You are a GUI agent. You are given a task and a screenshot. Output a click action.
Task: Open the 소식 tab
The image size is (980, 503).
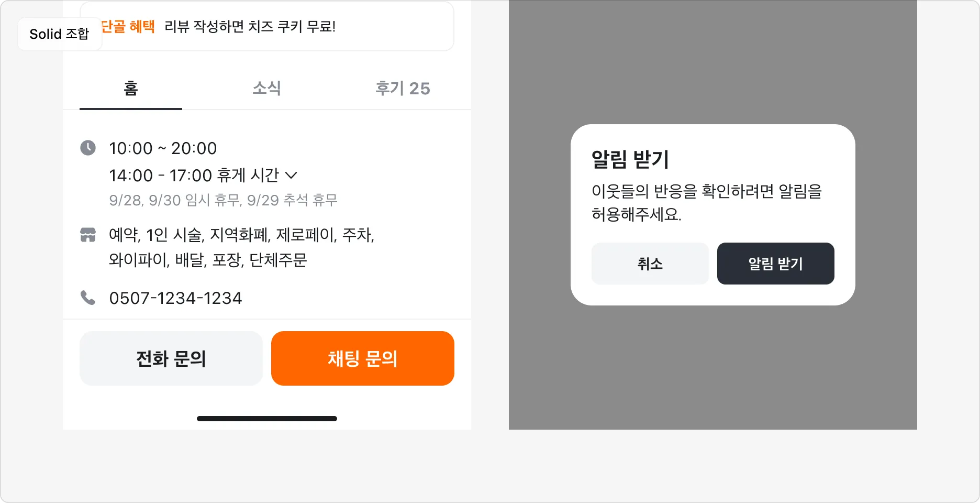click(267, 88)
